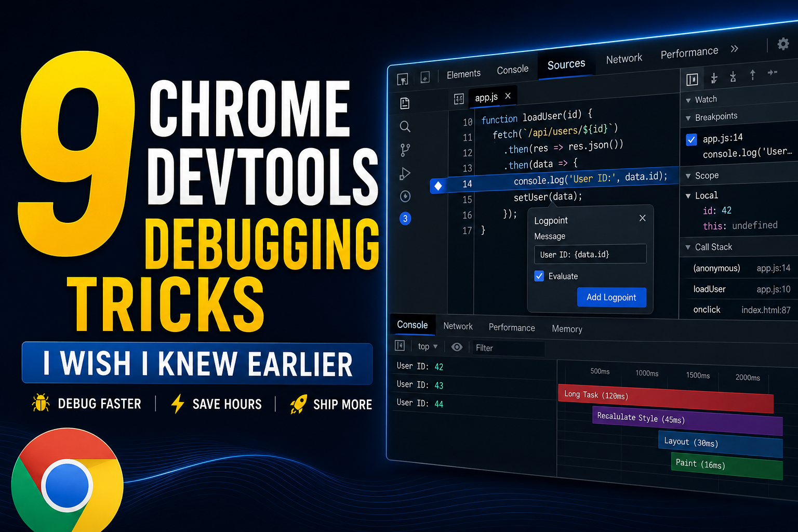
Task: Click line number 15 in gutter
Action: click(467, 199)
